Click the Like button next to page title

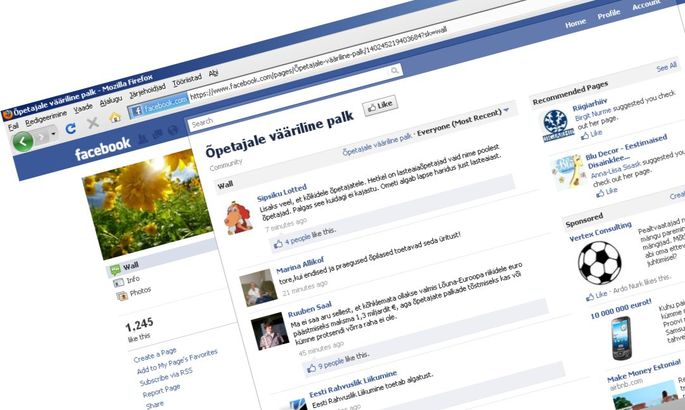pos(380,105)
